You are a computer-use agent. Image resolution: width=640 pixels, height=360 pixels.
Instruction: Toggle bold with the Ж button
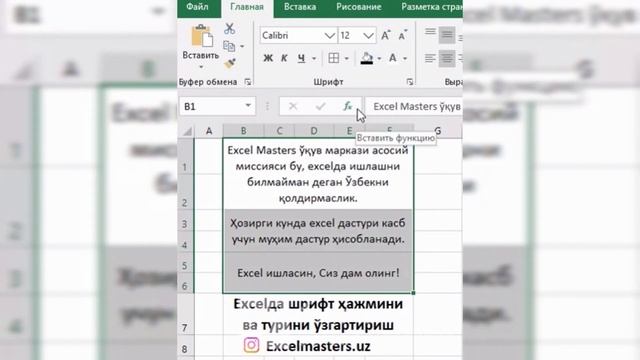pyautogui.click(x=268, y=58)
